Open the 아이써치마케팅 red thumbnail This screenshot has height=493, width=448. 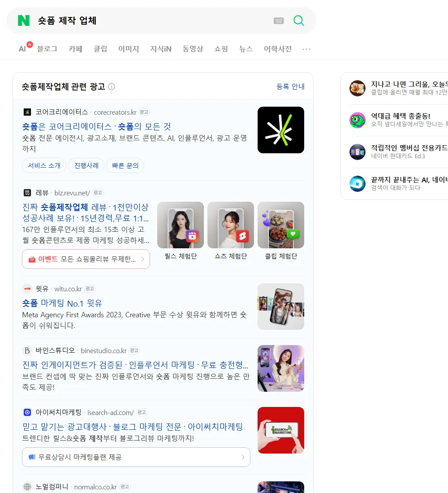(x=281, y=430)
